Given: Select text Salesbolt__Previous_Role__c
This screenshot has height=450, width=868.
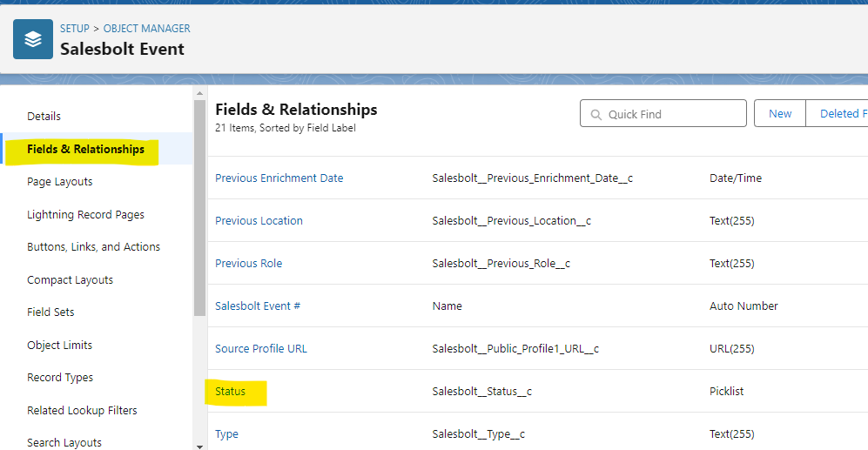Looking at the screenshot, I should (501, 264).
